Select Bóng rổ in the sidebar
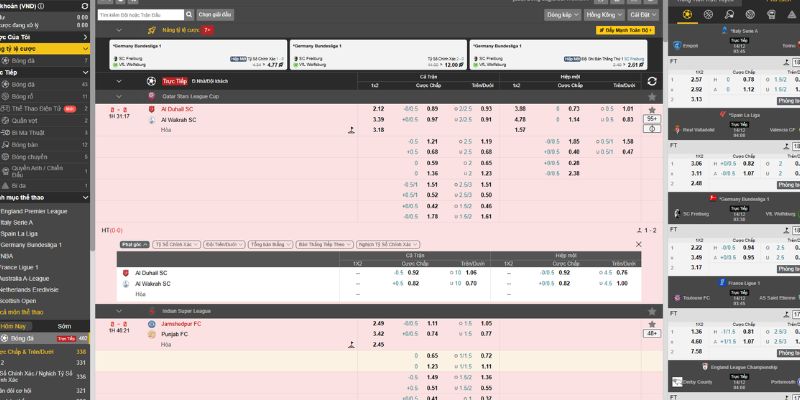The height and width of the screenshot is (400, 800). point(24,97)
